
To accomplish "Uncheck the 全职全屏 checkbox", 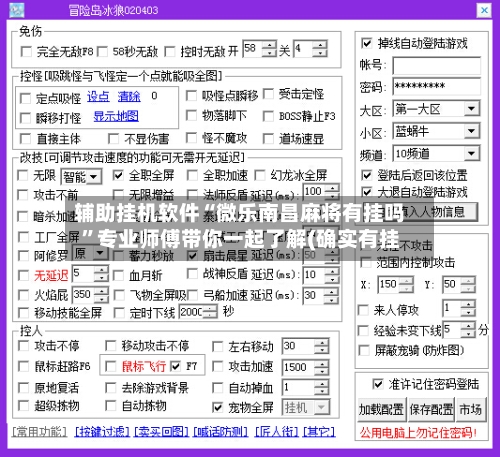I will click(118, 175).
